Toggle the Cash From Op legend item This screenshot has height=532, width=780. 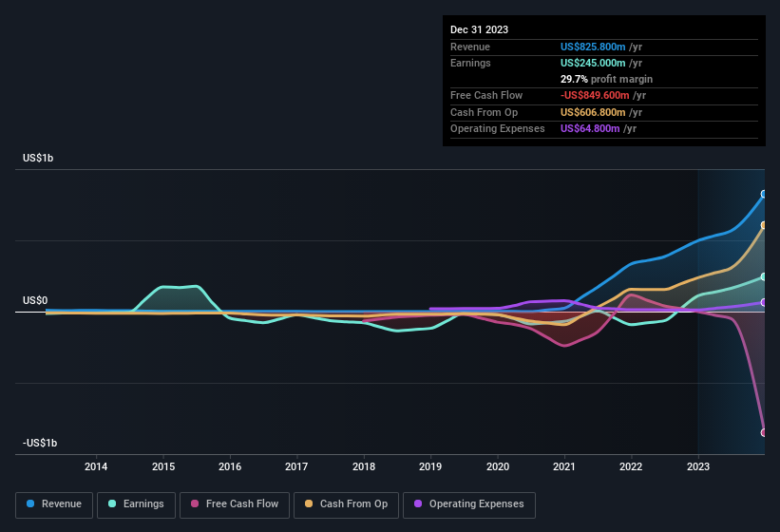tap(346, 504)
